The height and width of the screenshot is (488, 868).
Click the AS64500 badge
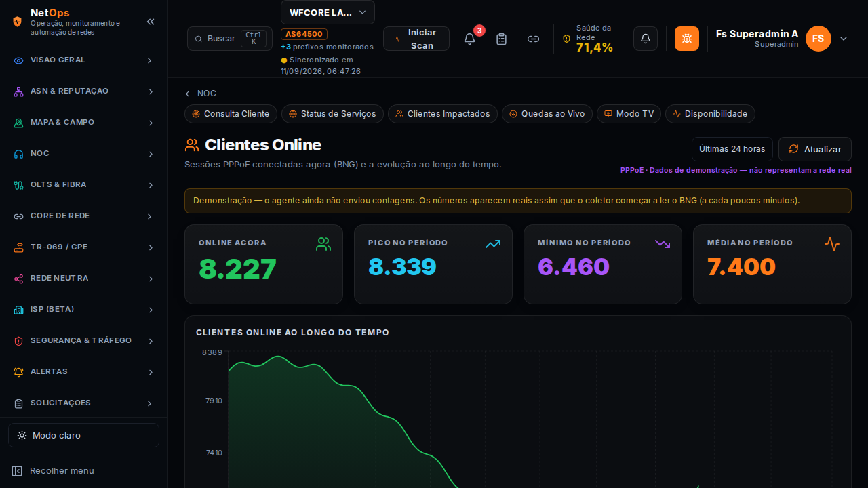pyautogui.click(x=304, y=34)
